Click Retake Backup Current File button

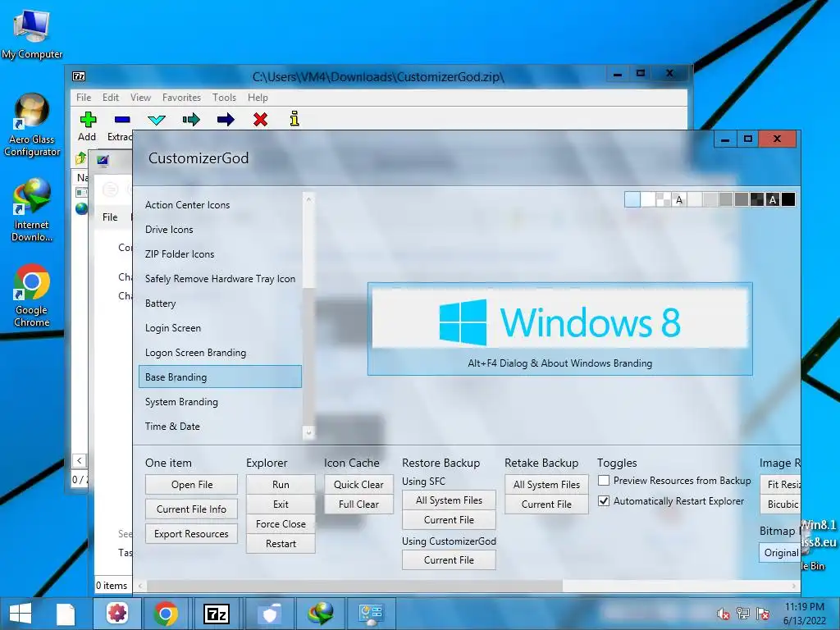(x=546, y=504)
